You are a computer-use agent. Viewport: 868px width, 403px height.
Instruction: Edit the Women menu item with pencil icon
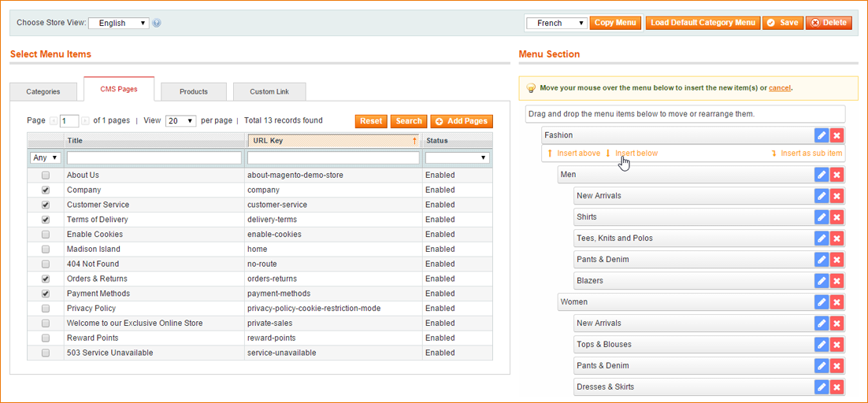[x=822, y=301]
